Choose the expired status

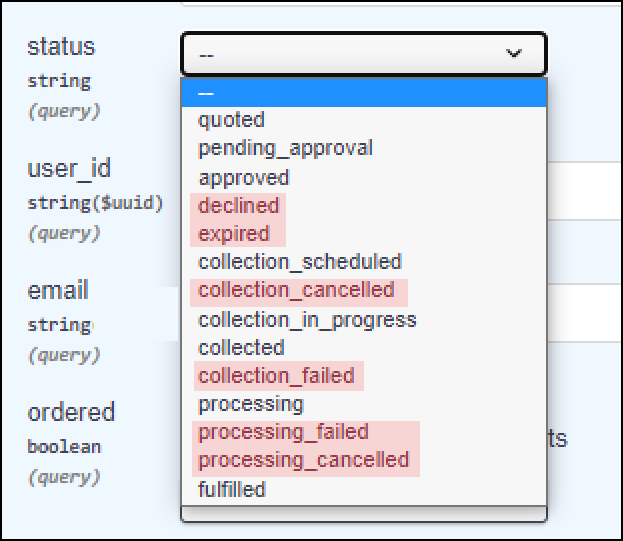pyautogui.click(x=364, y=234)
